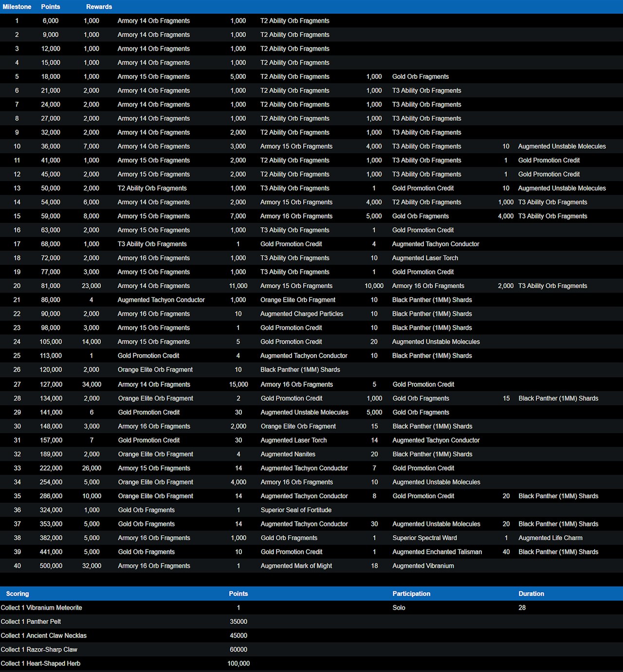Viewport: 623px width, 672px height.
Task: Click the Collect 1 Heart-Shaped Herb row
Action: (41, 663)
